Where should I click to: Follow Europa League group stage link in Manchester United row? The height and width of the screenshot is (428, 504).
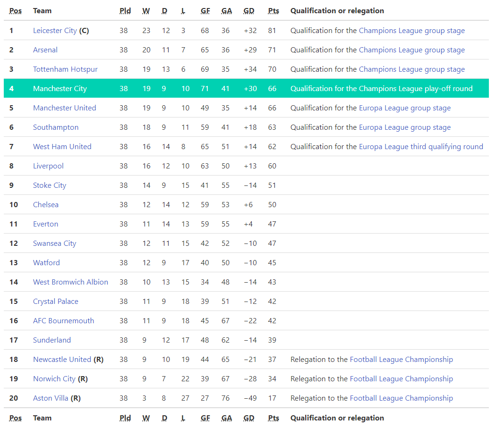point(405,108)
